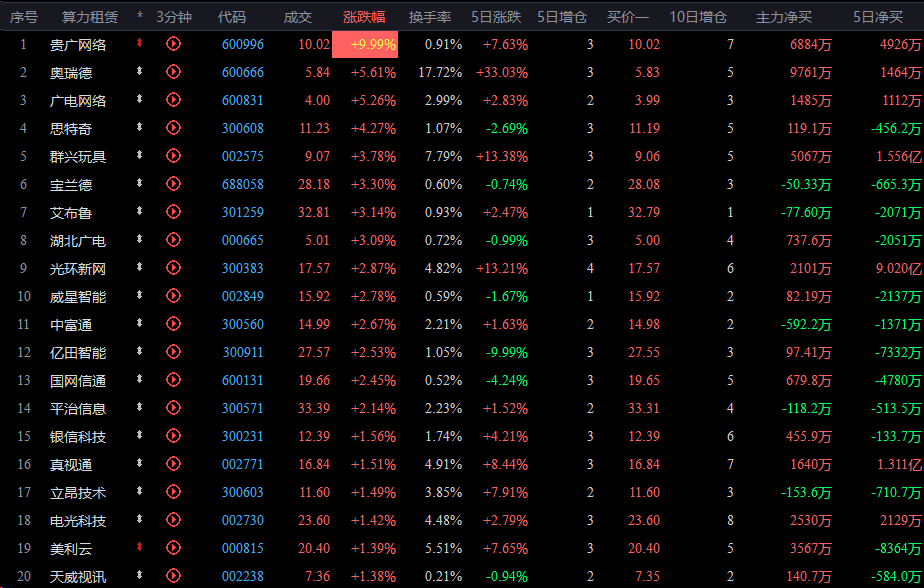This screenshot has height=588, width=924.
Task: Click the marker icon beside 湖北广电
Action: [x=140, y=240]
